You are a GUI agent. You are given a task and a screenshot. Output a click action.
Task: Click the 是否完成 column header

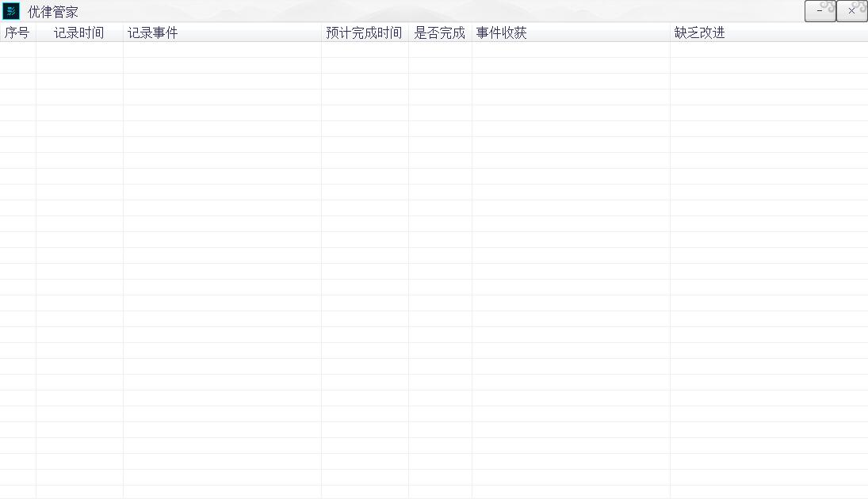click(440, 32)
